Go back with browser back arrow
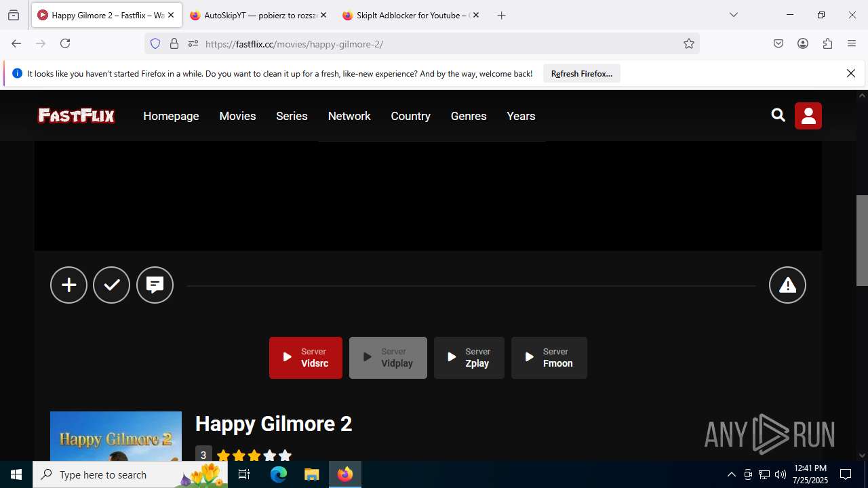 pos(16,43)
